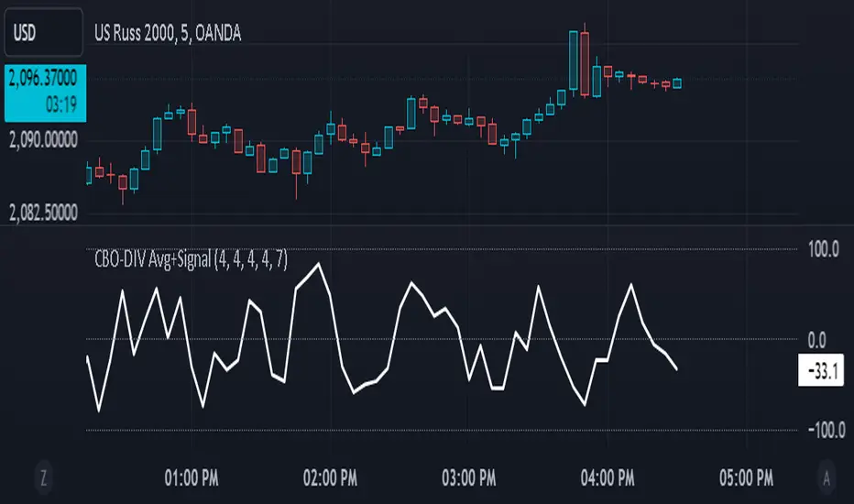The image size is (854, 504).
Task: Click the -33.1 indicator value label
Action: (821, 370)
